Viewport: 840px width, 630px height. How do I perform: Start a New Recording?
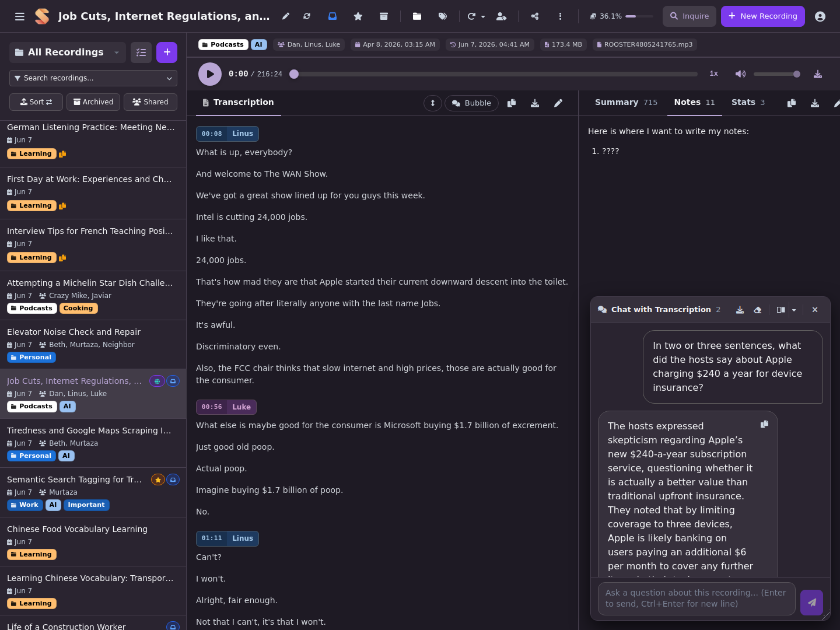point(762,16)
